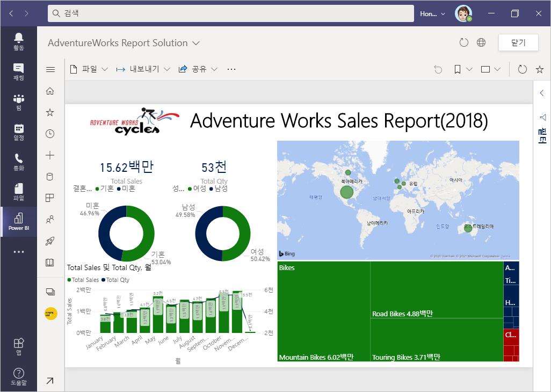Click the 여성 legend green dot

(x=190, y=189)
